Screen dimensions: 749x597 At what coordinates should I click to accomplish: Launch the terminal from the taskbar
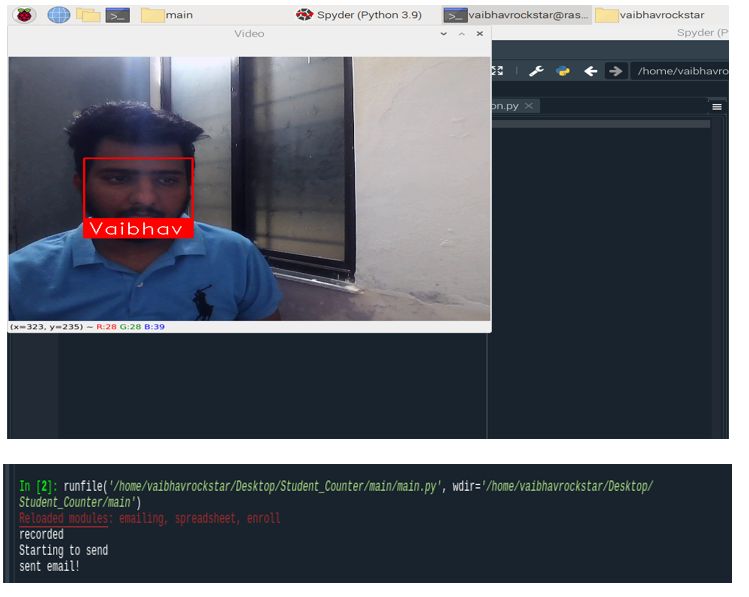pyautogui.click(x=118, y=16)
